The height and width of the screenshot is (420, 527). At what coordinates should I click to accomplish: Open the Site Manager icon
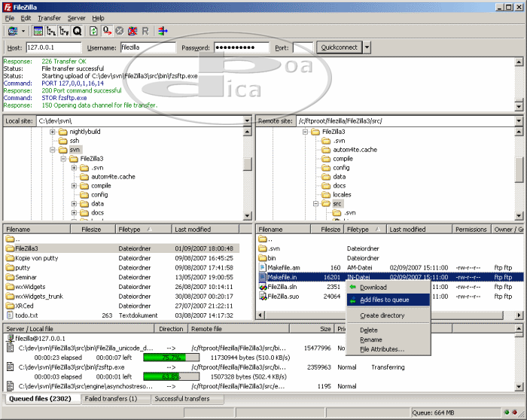[12, 31]
